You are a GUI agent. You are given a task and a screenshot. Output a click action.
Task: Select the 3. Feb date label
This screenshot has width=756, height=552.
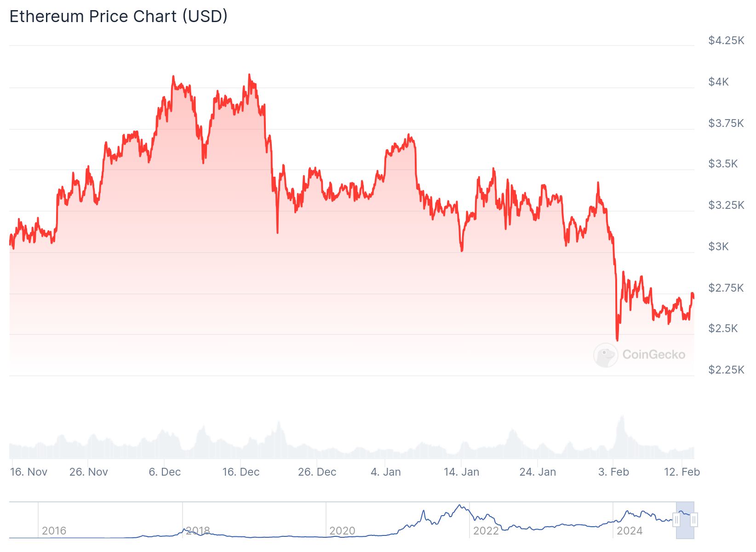click(613, 472)
